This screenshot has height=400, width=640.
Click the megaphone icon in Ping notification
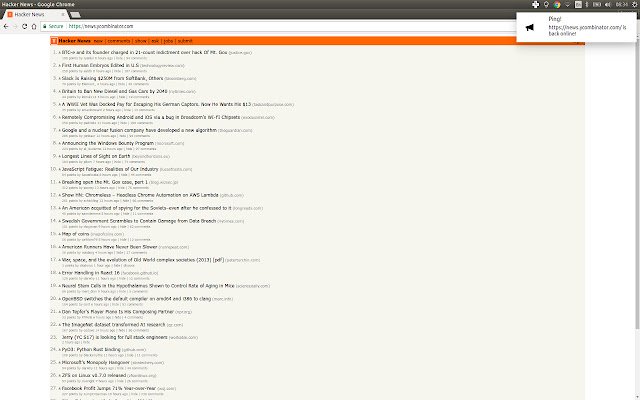pyautogui.click(x=529, y=27)
